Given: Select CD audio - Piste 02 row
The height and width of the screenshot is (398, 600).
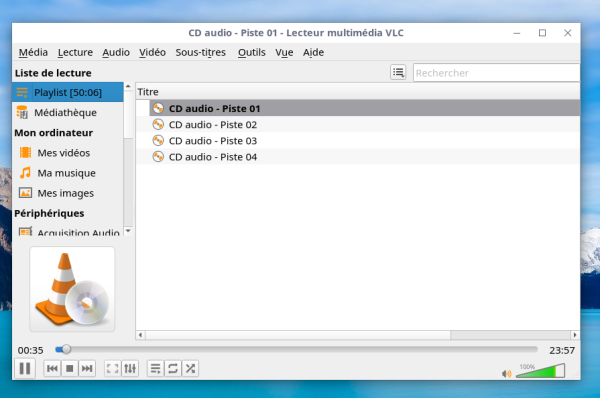Looking at the screenshot, I should coord(358,125).
